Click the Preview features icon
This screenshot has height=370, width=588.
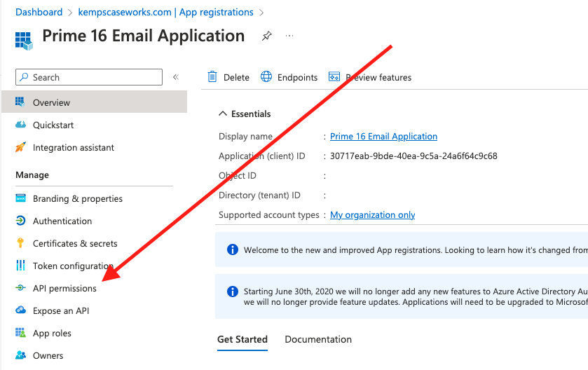click(x=334, y=77)
